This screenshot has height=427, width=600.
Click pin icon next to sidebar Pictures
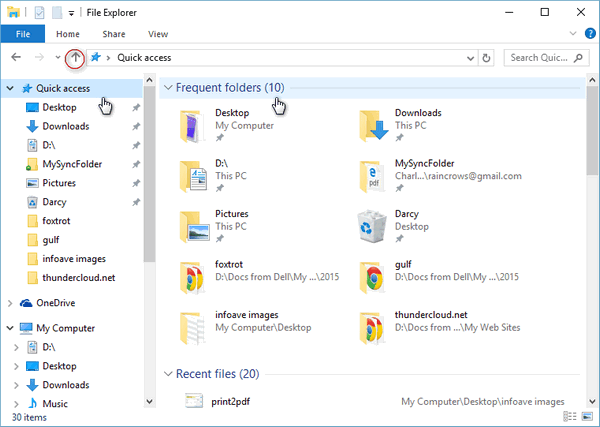pyautogui.click(x=136, y=183)
